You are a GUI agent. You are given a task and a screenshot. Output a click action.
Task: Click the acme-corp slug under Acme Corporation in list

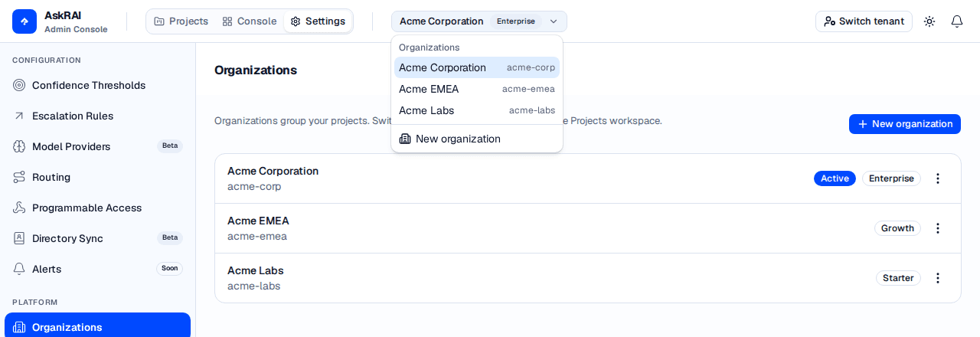point(254,186)
